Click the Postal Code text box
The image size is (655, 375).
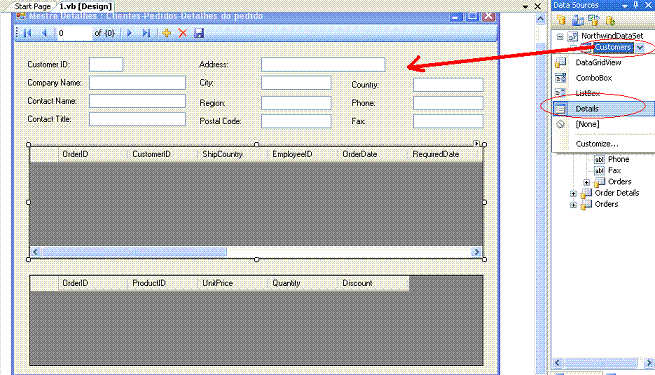pos(296,121)
